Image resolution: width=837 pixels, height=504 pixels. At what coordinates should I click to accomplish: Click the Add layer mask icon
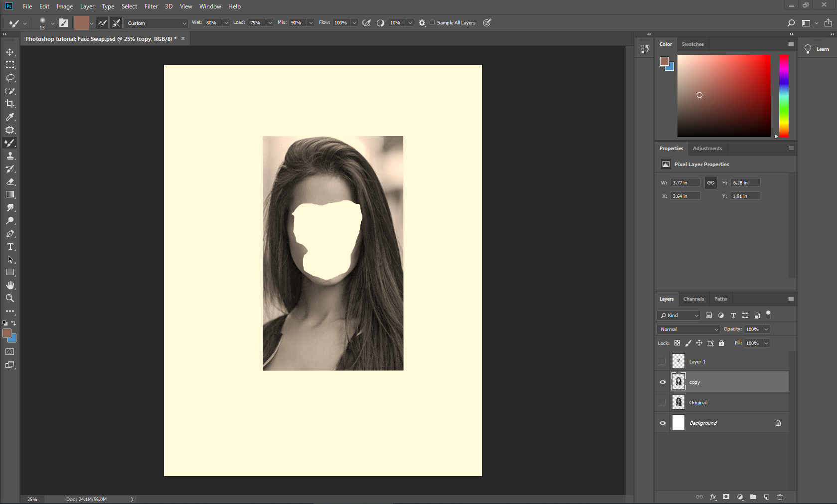[726, 497]
